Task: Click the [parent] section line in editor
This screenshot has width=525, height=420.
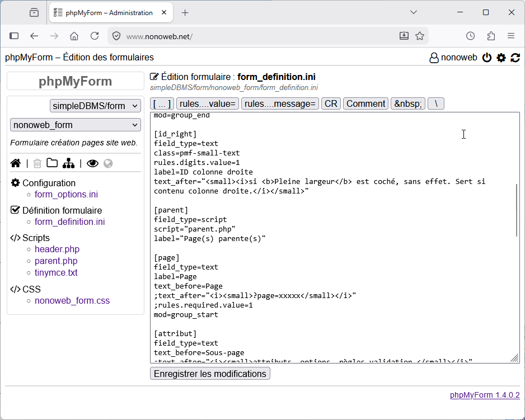Action: pyautogui.click(x=171, y=210)
